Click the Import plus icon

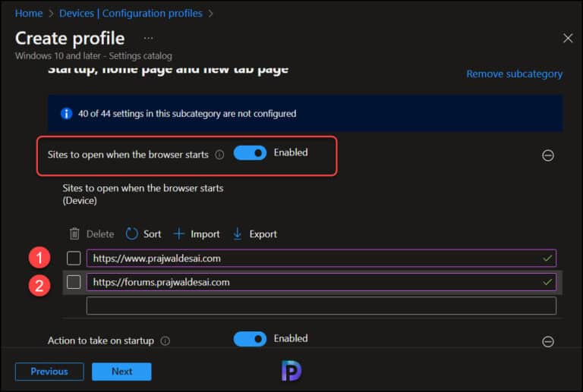[179, 234]
